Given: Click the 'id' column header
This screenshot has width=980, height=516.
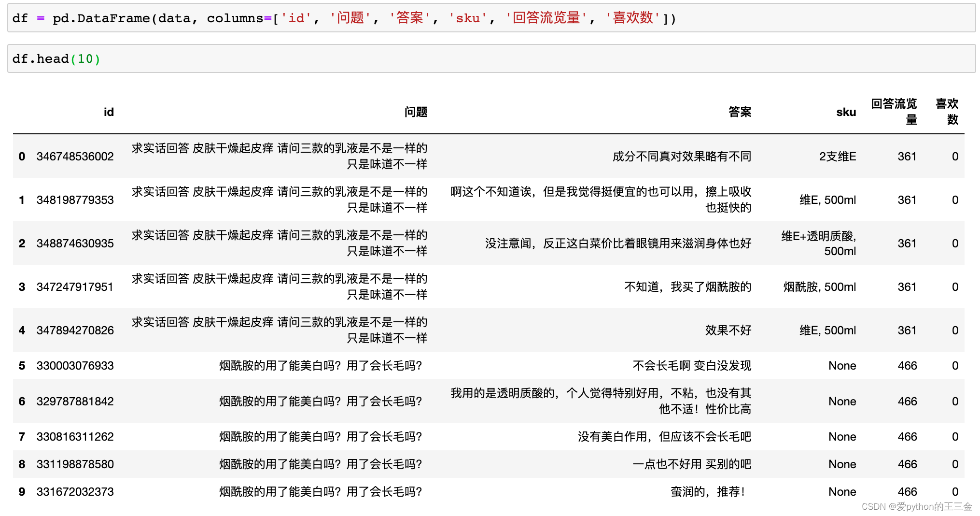Looking at the screenshot, I should 109,112.
